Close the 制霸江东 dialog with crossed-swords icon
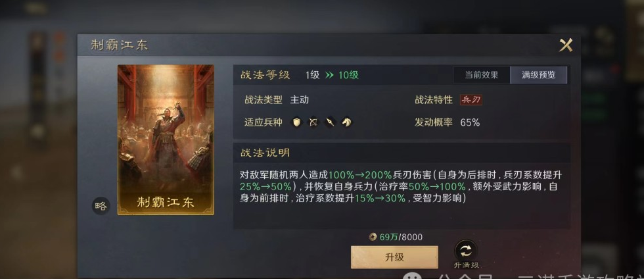This screenshot has height=279, width=644. tap(566, 45)
